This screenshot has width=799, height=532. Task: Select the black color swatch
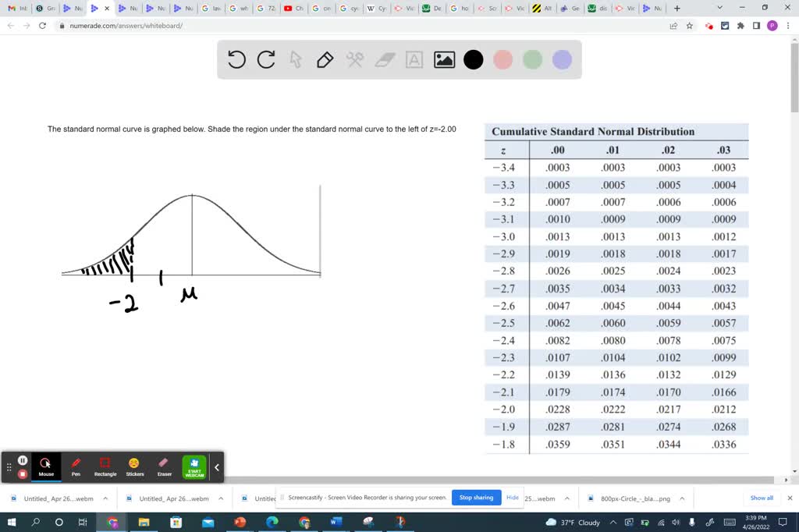474,60
